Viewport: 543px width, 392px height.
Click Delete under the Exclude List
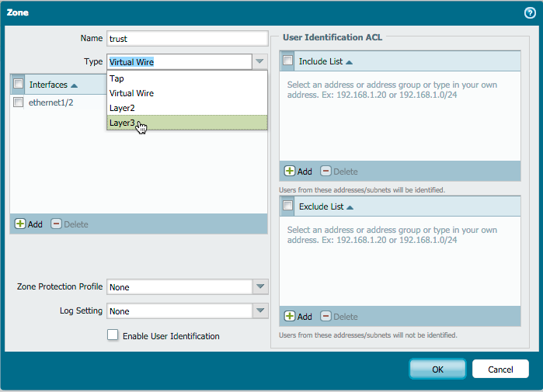[339, 316]
